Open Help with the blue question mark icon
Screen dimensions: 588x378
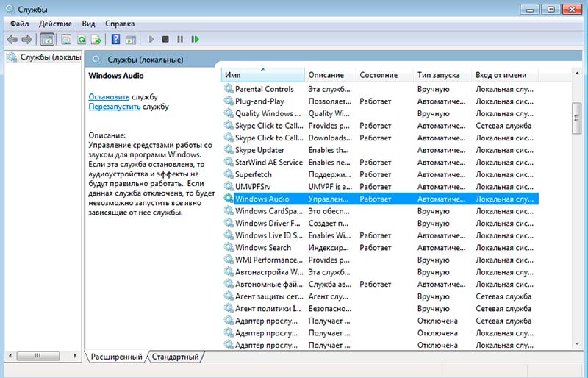[115, 39]
